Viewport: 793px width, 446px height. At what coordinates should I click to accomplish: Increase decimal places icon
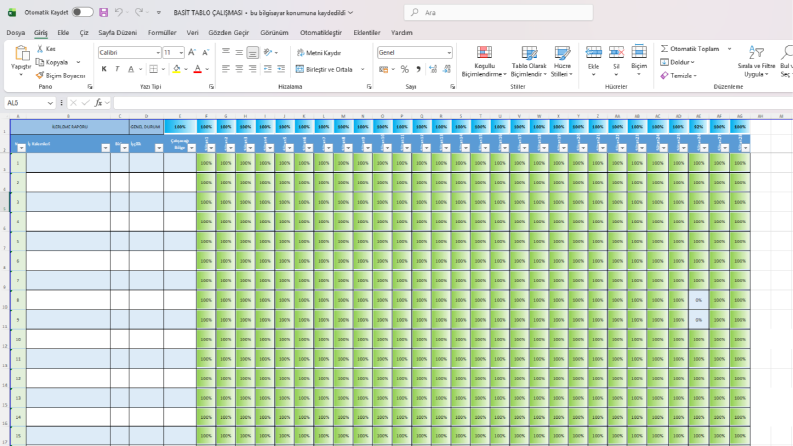coord(433,69)
